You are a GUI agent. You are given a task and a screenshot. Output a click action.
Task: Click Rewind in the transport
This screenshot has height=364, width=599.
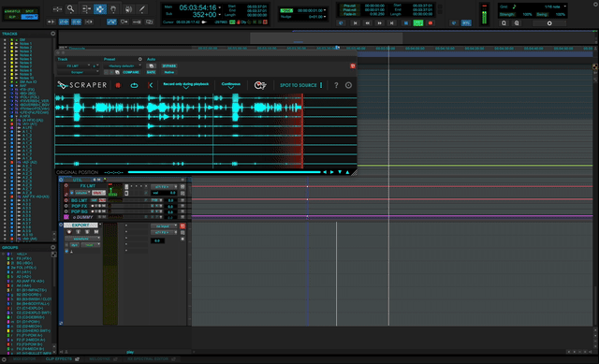click(x=368, y=22)
